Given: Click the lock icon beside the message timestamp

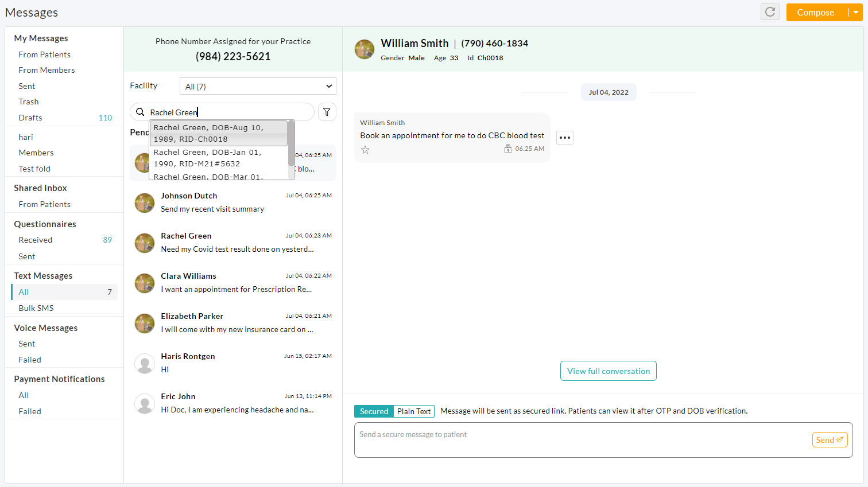Looking at the screenshot, I should [507, 148].
